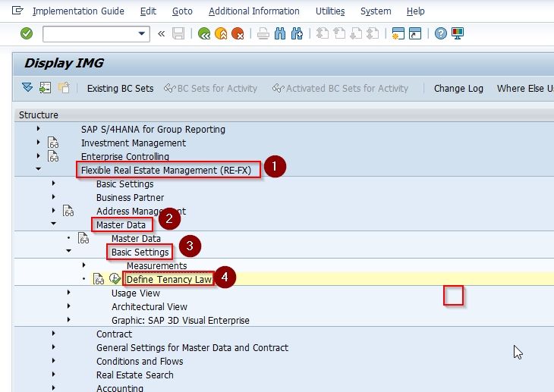Click the Change Log button
554x392 pixels.
pyautogui.click(x=458, y=88)
